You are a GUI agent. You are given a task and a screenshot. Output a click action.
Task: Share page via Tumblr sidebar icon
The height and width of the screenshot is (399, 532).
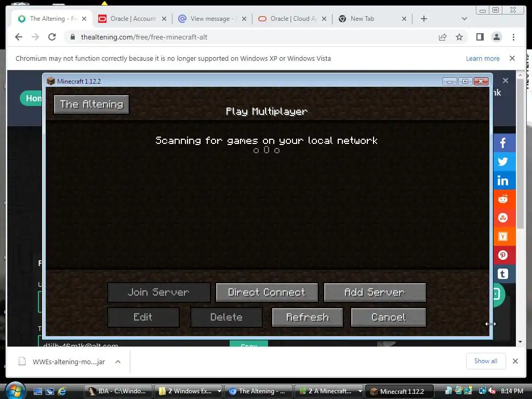point(503,273)
